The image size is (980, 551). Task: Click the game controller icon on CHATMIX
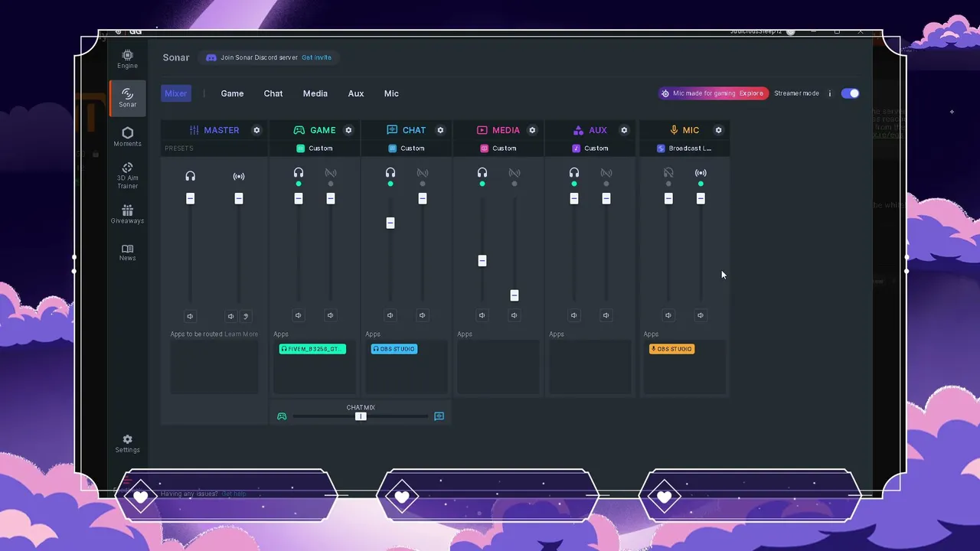[282, 416]
